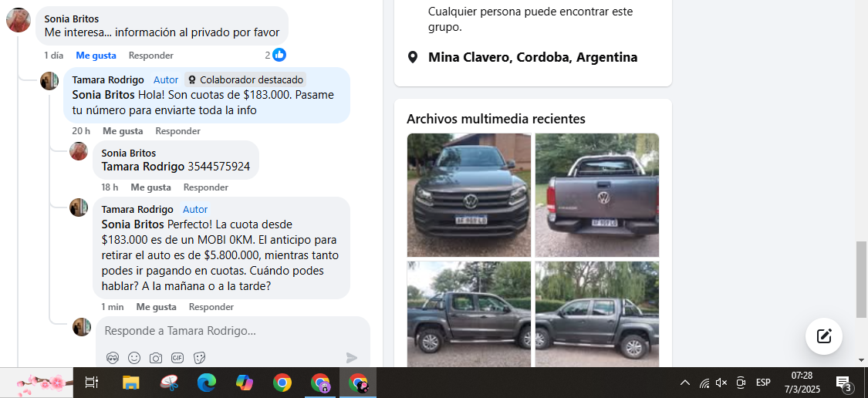The image size is (868, 398).
Task: Expand the hidden system tray icons chevron
Action: (685, 383)
